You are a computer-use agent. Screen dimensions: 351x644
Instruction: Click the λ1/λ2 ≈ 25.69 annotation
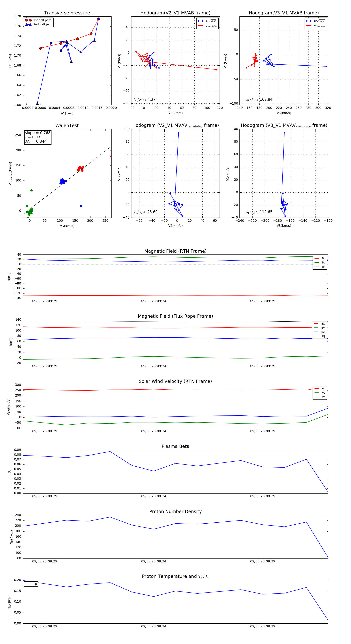[146, 212]
